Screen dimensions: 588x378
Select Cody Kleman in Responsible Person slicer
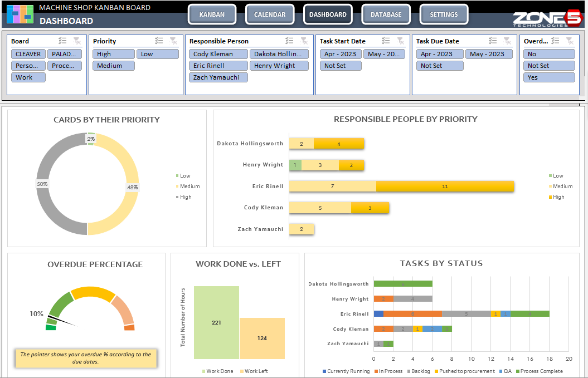(x=218, y=53)
